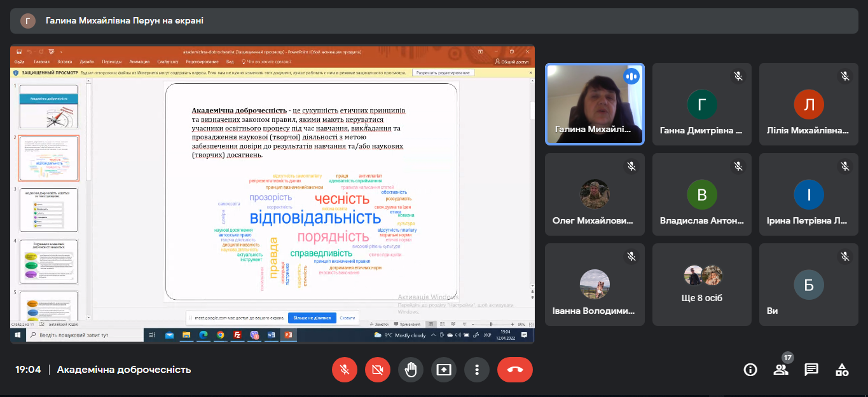The width and height of the screenshot is (868, 397).
Task: Switch to Slide Sorter view icon
Action: point(442,324)
